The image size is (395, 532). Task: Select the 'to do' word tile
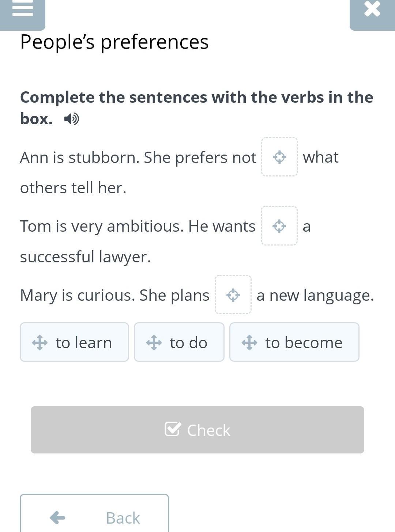tap(179, 342)
